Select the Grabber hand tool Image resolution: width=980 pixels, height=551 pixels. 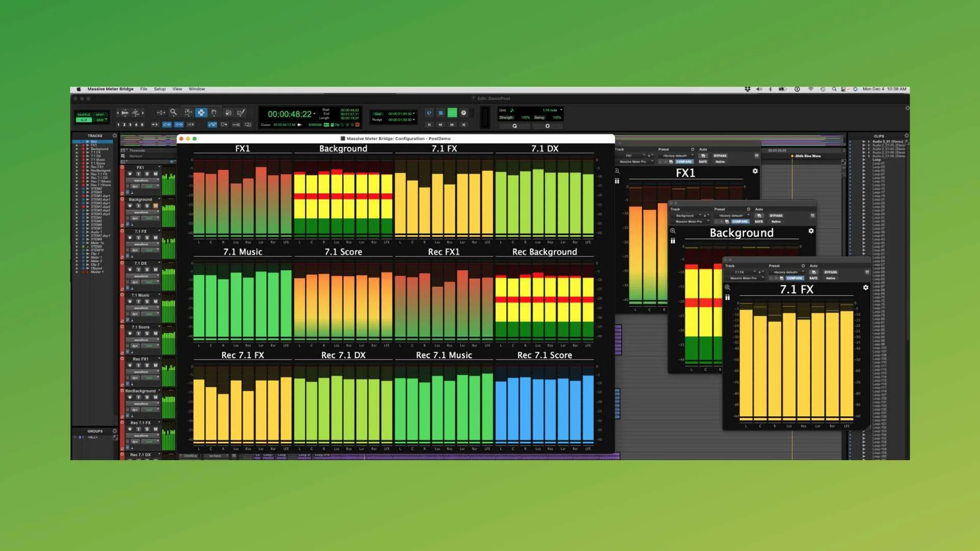tap(214, 112)
